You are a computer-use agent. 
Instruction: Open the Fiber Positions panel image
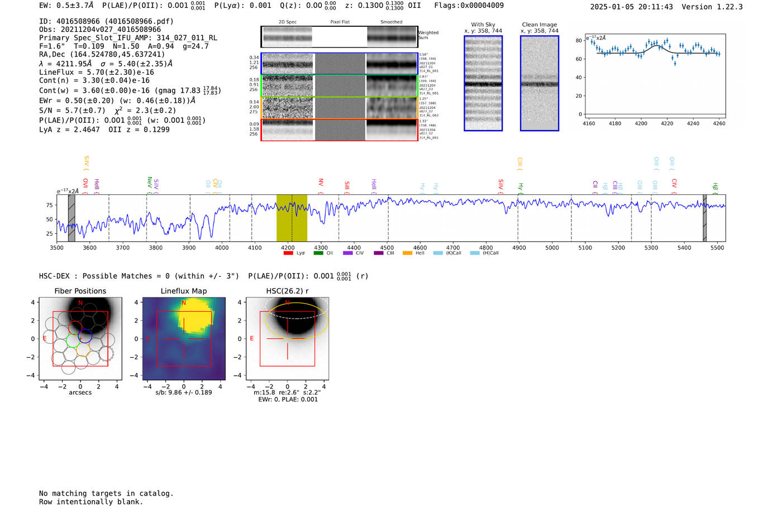click(x=80, y=339)
